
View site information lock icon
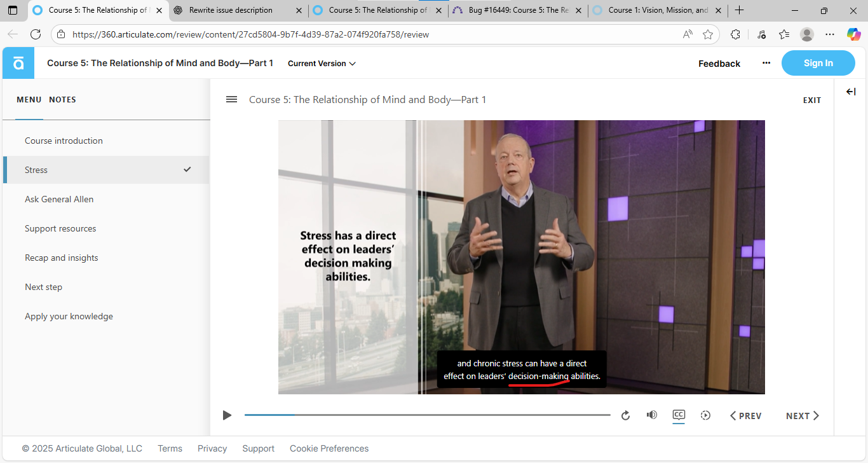tap(61, 34)
